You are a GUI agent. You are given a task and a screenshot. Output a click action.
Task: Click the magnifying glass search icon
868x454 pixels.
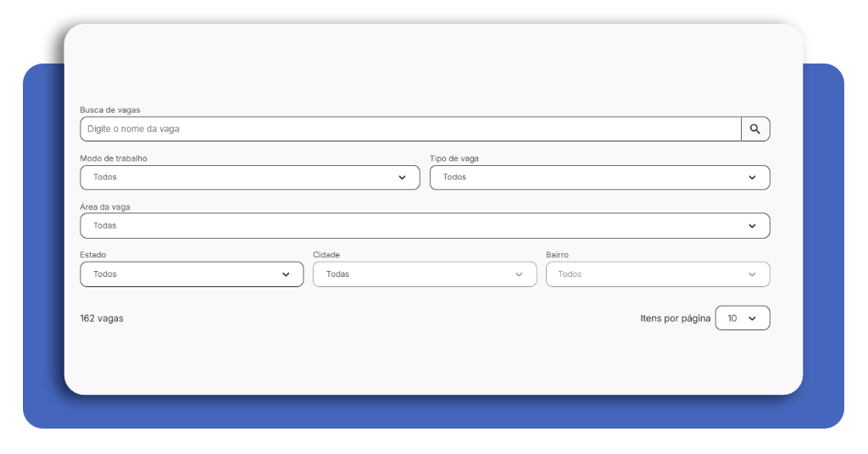coord(755,130)
